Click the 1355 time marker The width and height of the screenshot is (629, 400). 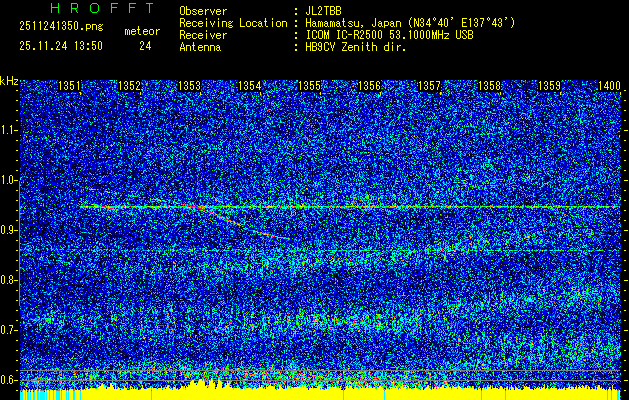309,87
